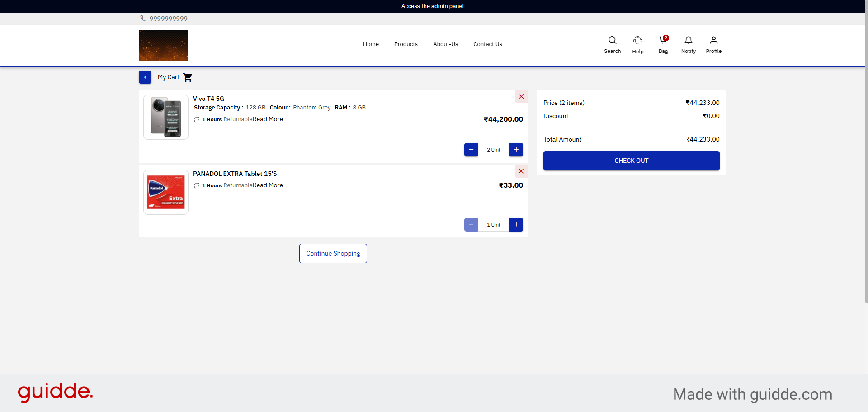Open the Profile user icon
868x412 pixels.
[713, 41]
